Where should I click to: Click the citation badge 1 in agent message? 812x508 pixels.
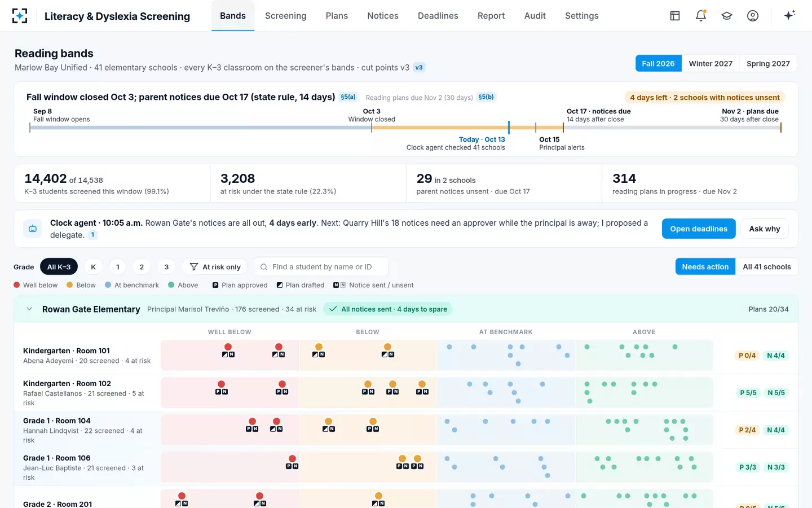tap(92, 235)
